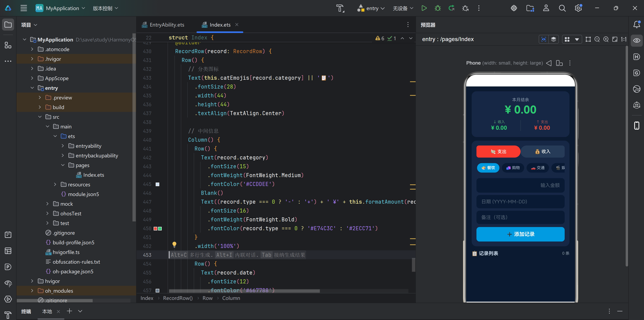Click the intention lightbulb on line 452
Screen dimensions: 644x320
tap(174, 245)
